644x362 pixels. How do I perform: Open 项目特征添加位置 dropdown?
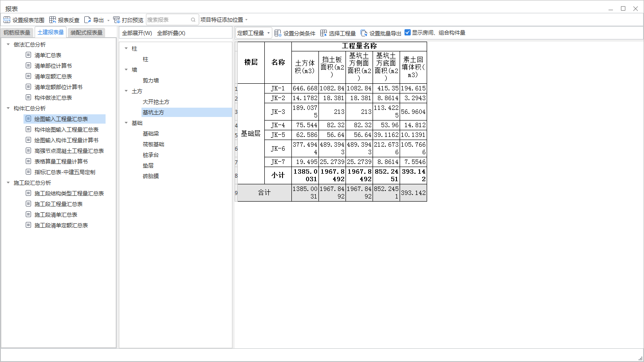(224, 20)
